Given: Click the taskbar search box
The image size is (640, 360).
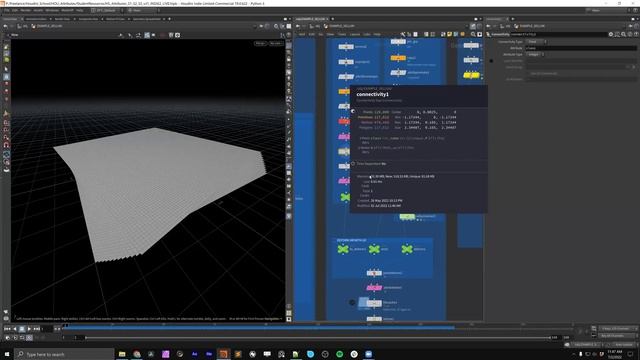Looking at the screenshot, I should (64, 354).
